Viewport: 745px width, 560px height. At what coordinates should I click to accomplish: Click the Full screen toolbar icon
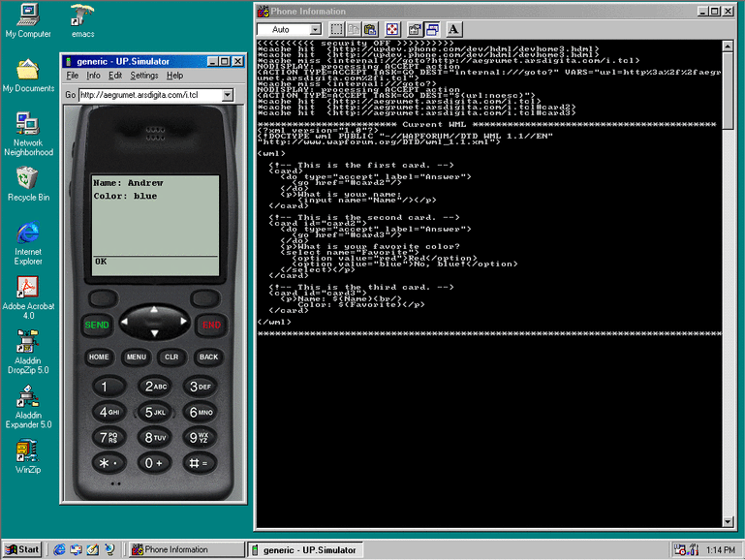pos(392,29)
